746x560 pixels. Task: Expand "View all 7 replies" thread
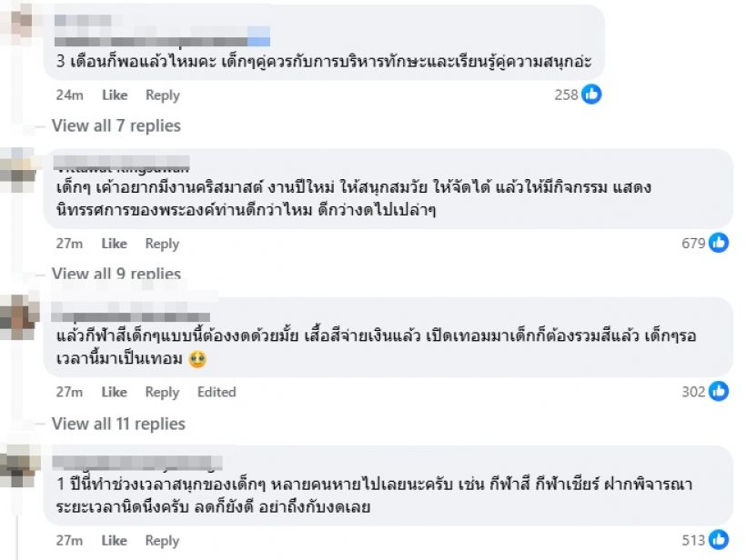click(x=116, y=125)
